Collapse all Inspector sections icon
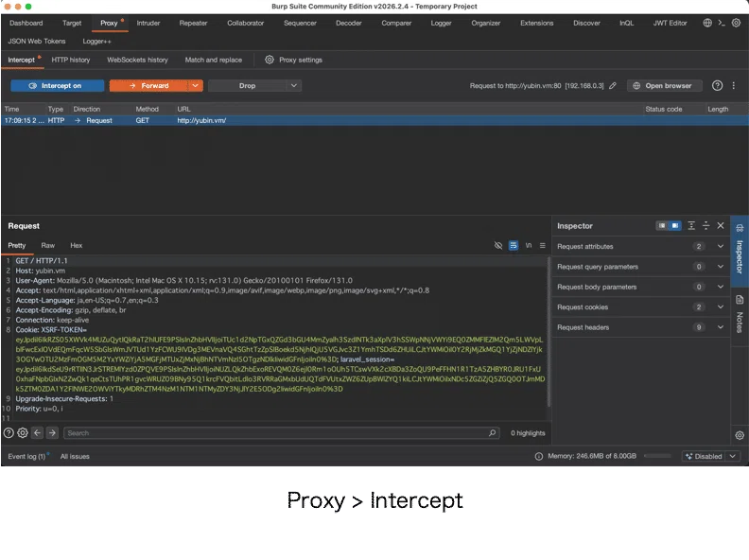The width and height of the screenshot is (749, 560). (x=706, y=225)
